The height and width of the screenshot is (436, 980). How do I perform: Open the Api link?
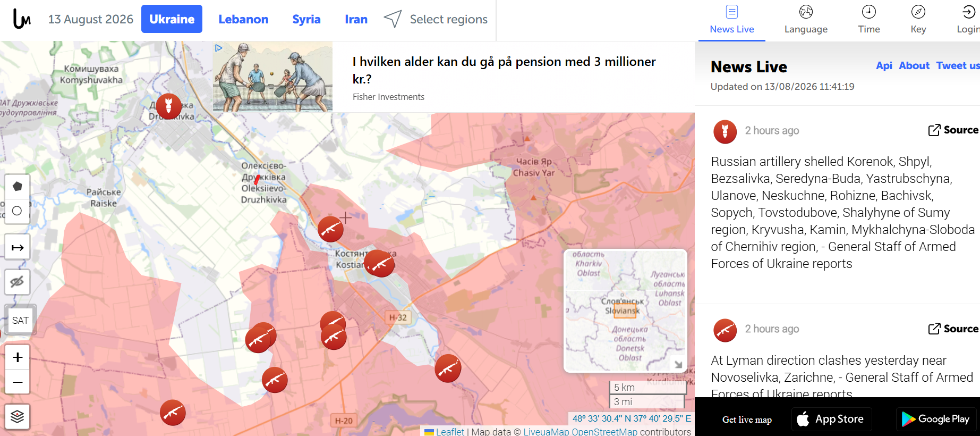tap(884, 65)
